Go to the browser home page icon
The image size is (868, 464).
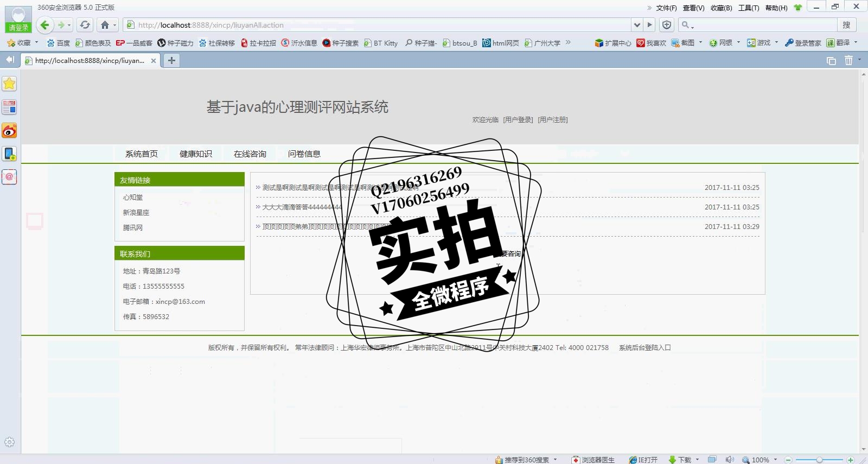point(105,25)
